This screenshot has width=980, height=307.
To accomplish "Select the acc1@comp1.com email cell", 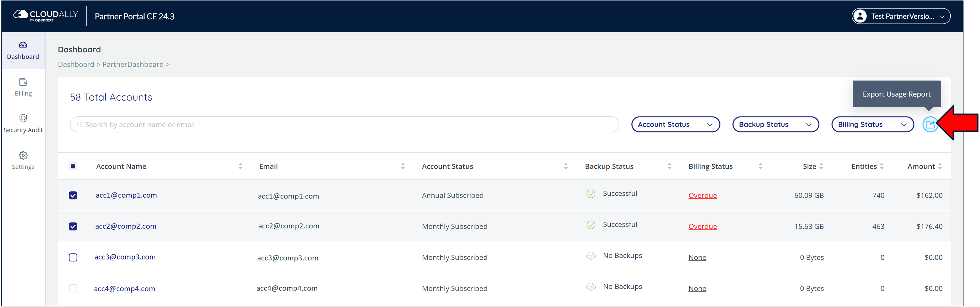I will pos(289,196).
